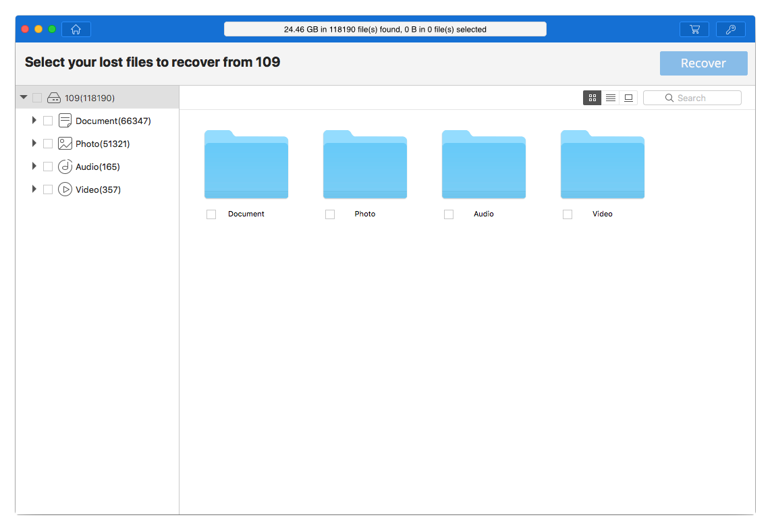Click the Video folder name label
The height and width of the screenshot is (532, 772).
[603, 214]
